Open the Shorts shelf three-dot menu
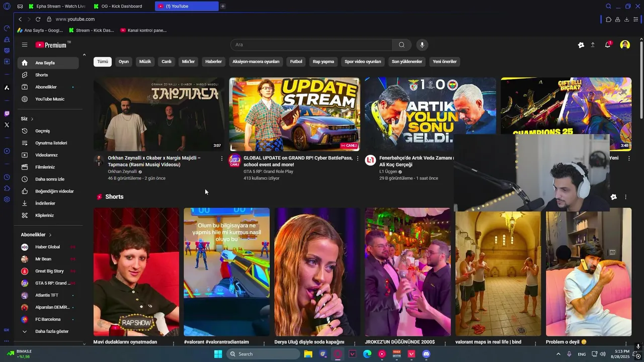This screenshot has height=362, width=644. 625,197
